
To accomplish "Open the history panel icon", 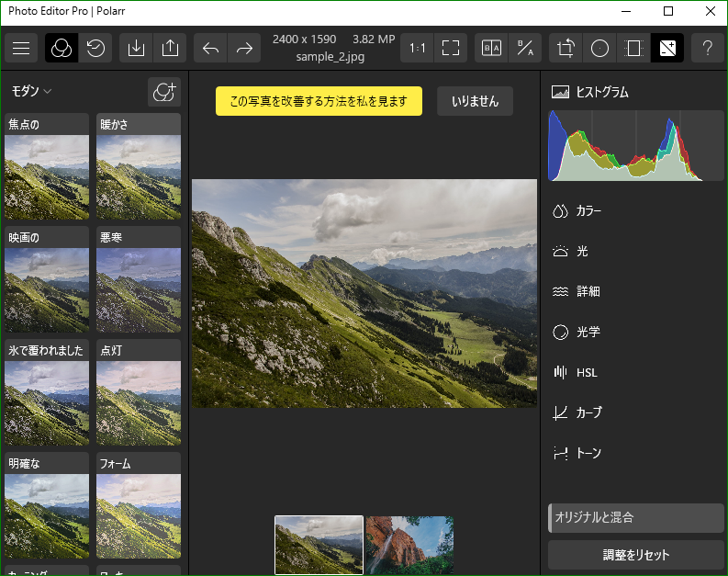I will pos(95,48).
